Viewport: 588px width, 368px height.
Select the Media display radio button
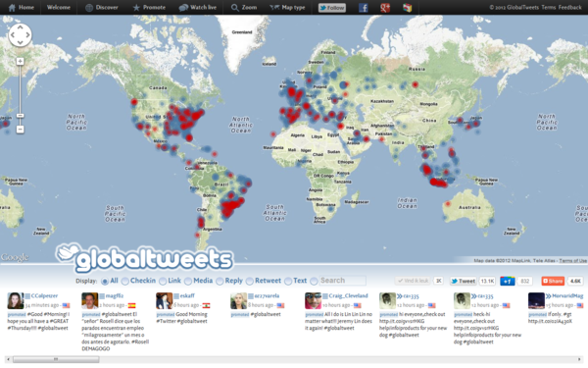(x=188, y=281)
